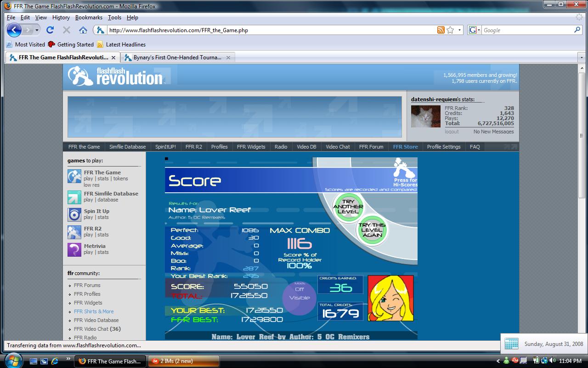Viewport: 588px width, 368px height.
Task: Click the FFR The Game sidebar icon
Action: coord(74,176)
